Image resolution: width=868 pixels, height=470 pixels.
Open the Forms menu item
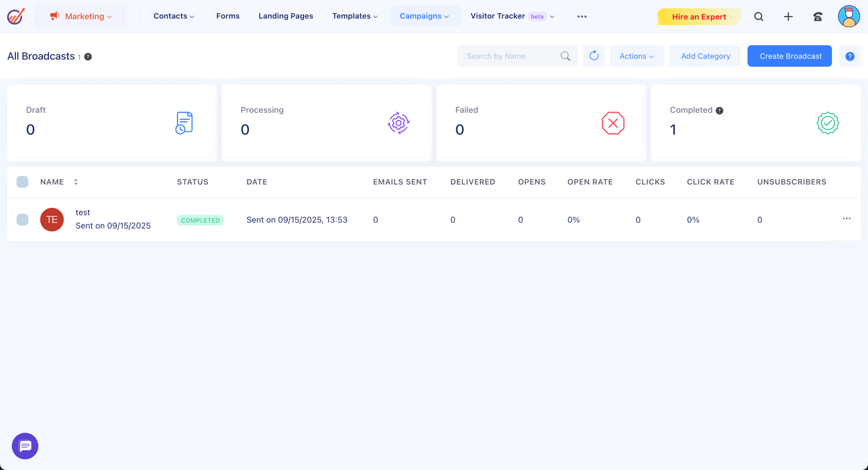[228, 16]
